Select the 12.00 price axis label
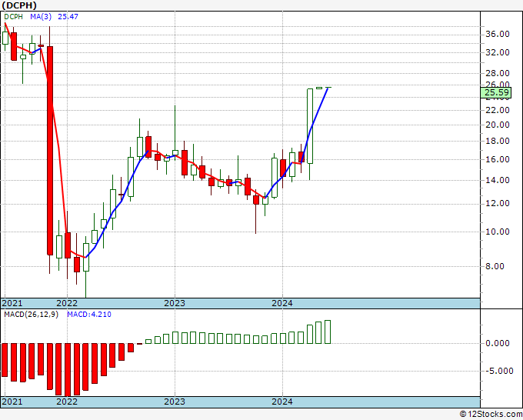523x420 pixels. [498, 203]
